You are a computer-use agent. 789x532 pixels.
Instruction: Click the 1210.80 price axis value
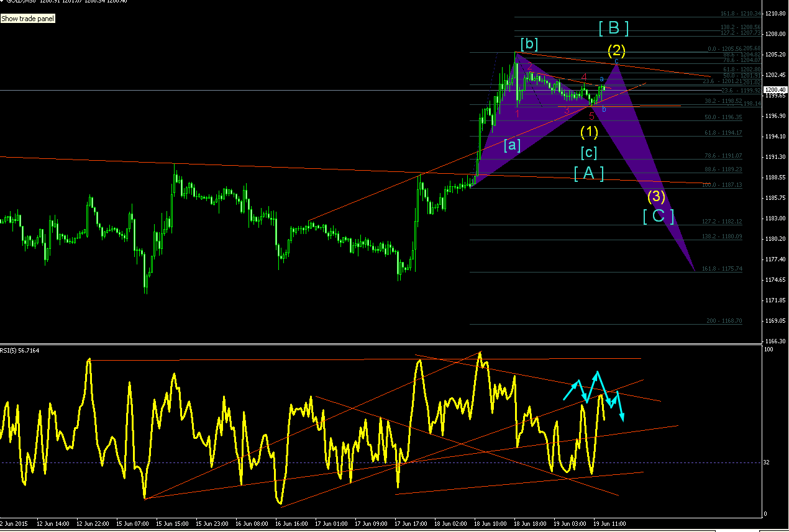tap(777, 13)
